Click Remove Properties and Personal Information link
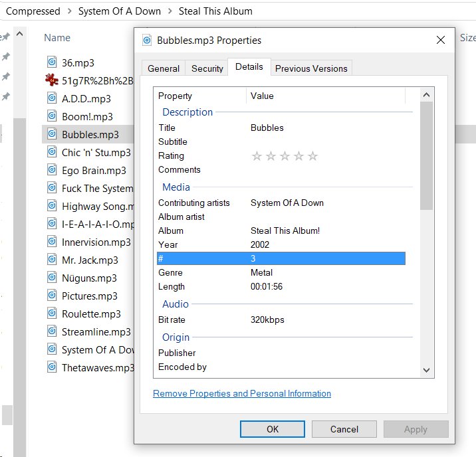Image resolution: width=476 pixels, height=457 pixels. (x=242, y=393)
